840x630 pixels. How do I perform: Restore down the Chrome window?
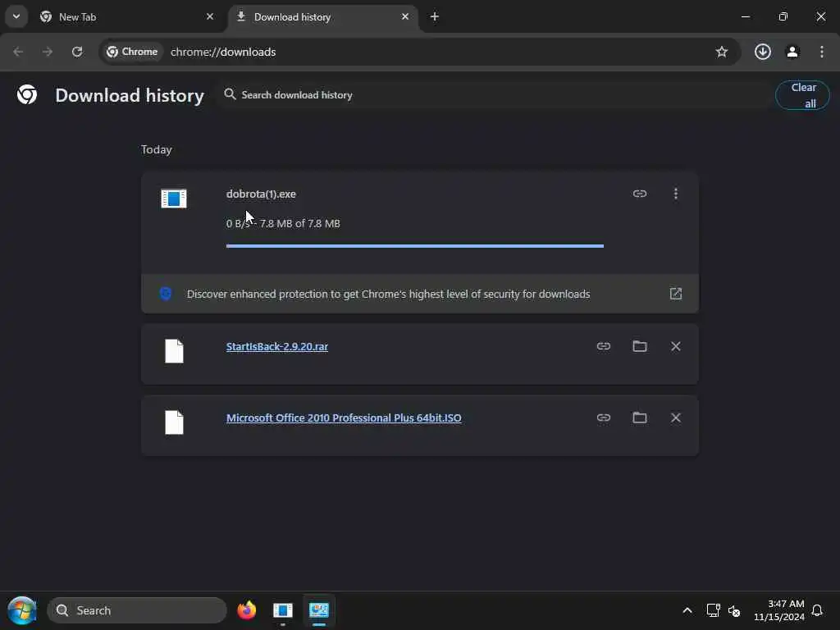pos(783,16)
